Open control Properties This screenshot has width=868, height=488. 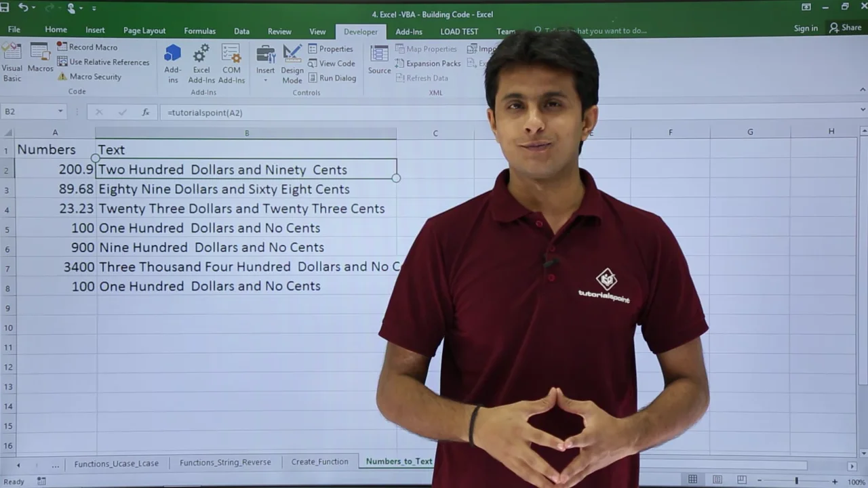tap(331, 49)
